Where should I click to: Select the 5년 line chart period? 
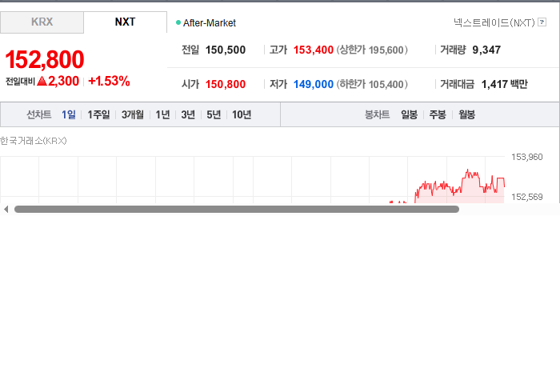(x=214, y=114)
